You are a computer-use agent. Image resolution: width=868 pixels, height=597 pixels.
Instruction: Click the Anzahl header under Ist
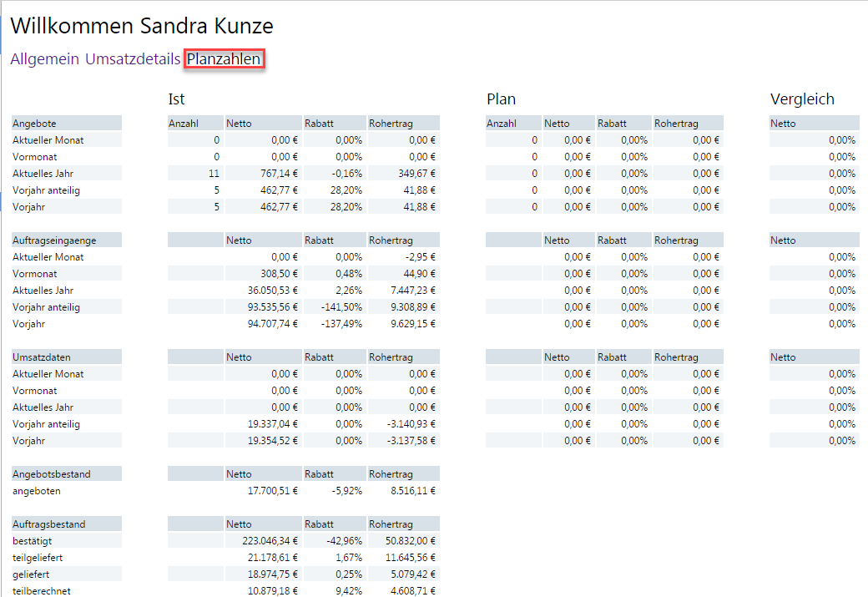pos(184,124)
